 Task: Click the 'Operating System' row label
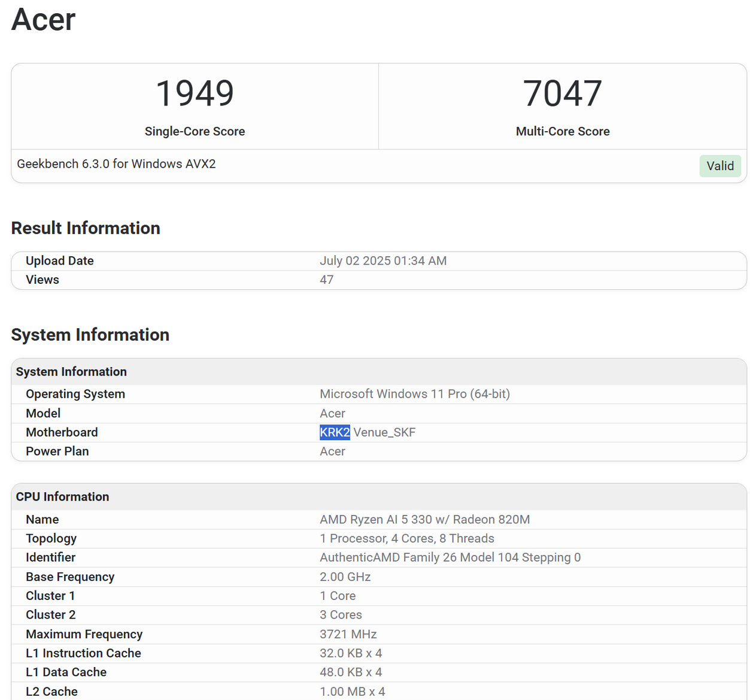click(75, 394)
